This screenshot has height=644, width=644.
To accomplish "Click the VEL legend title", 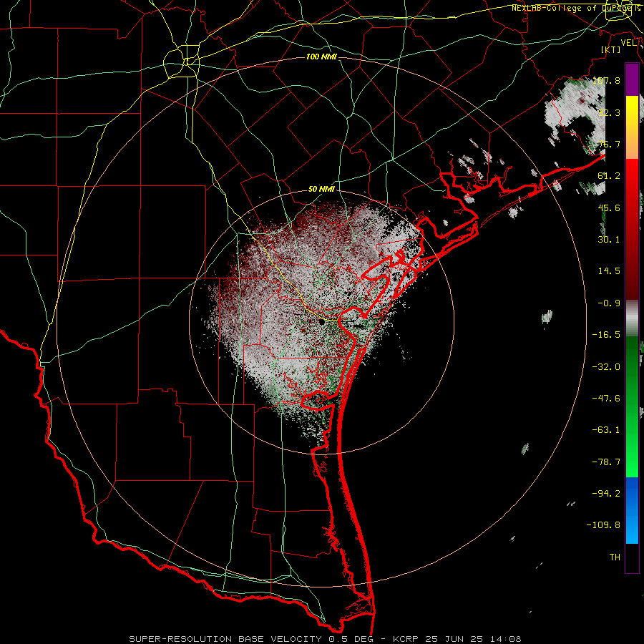I will pos(629,43).
